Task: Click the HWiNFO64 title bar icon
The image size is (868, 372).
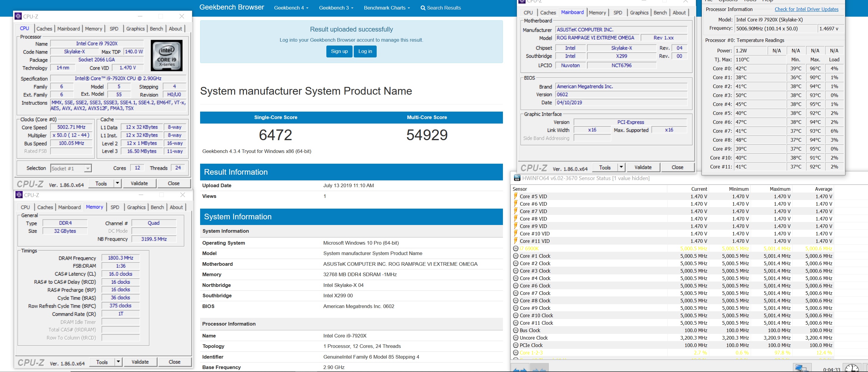Action: click(x=517, y=178)
